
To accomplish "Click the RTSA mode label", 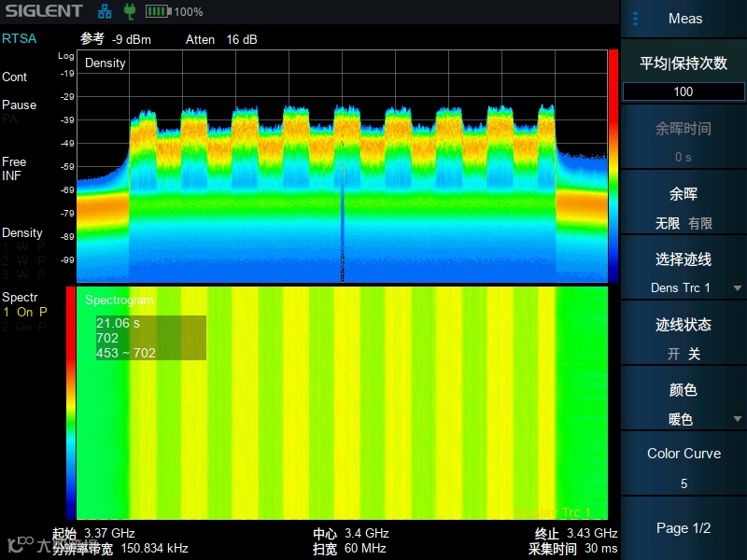I will [x=19, y=38].
